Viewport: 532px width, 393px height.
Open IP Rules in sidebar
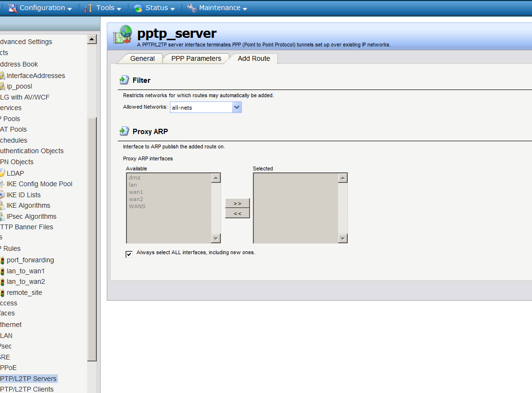(x=11, y=248)
